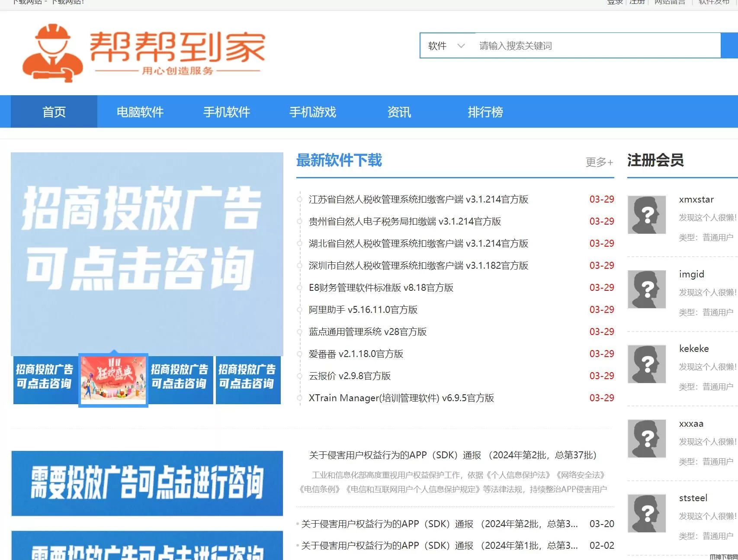Go to the 电脑软件 nav tab

140,112
